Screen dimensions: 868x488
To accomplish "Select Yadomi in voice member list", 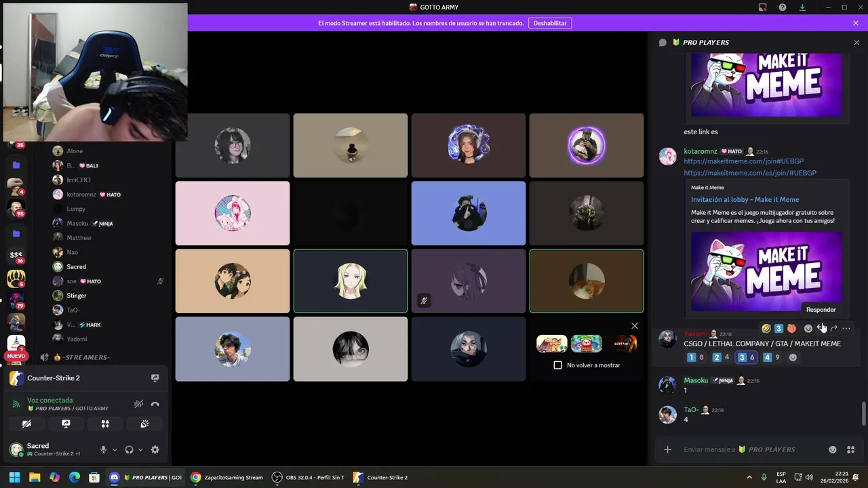I will pos(108,339).
